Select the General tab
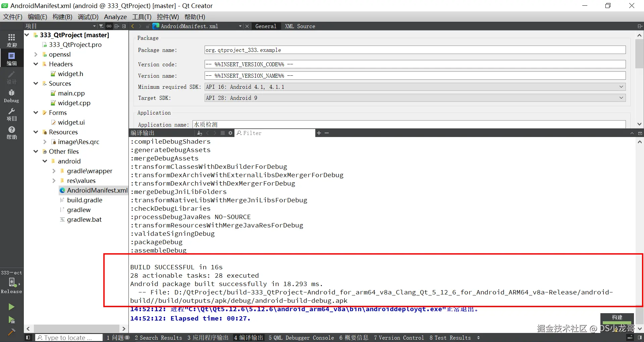644x342 pixels. coord(266,26)
